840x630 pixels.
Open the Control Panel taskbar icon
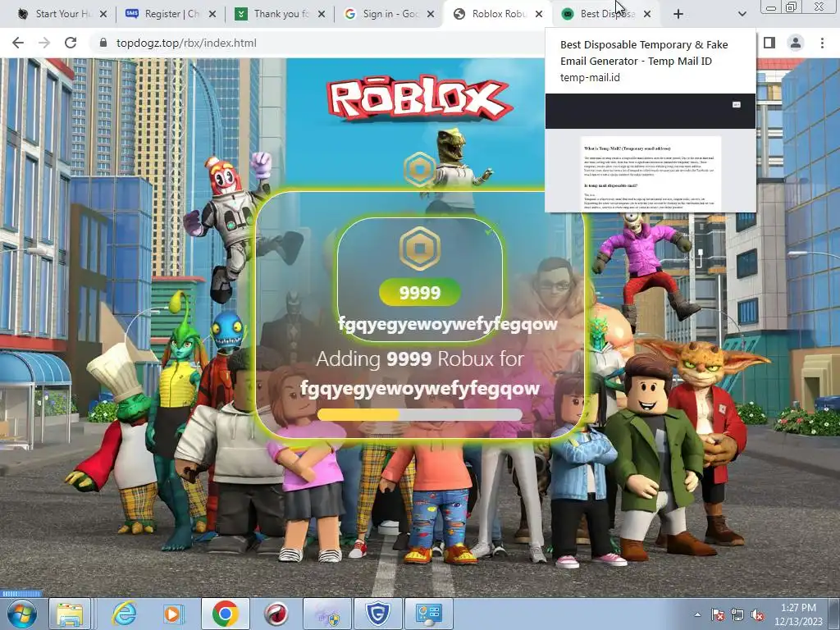[428, 614]
